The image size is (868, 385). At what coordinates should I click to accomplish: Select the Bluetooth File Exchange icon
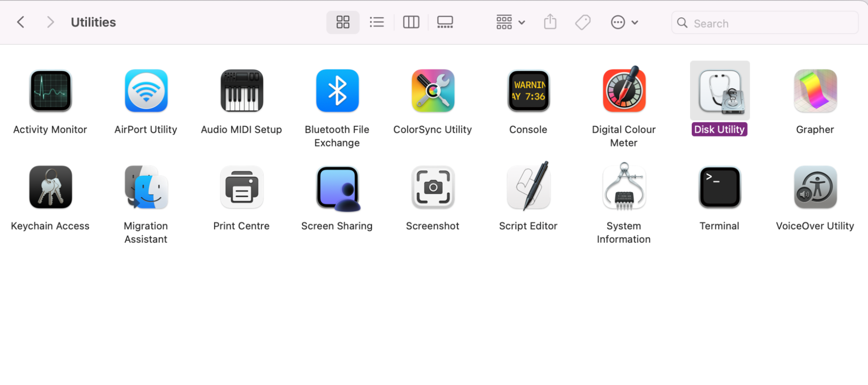tap(337, 91)
